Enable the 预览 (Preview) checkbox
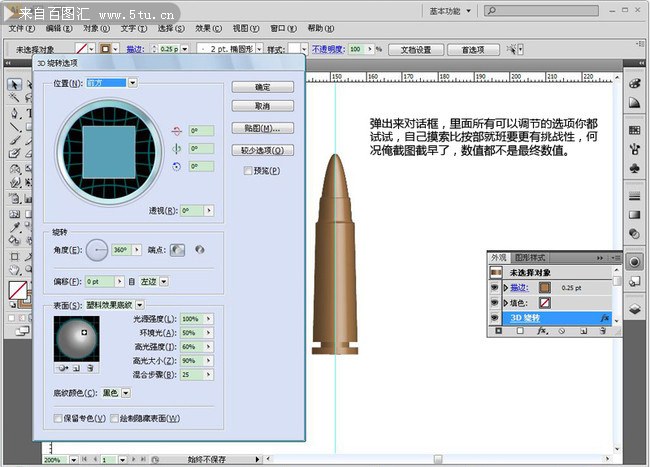 coord(249,171)
